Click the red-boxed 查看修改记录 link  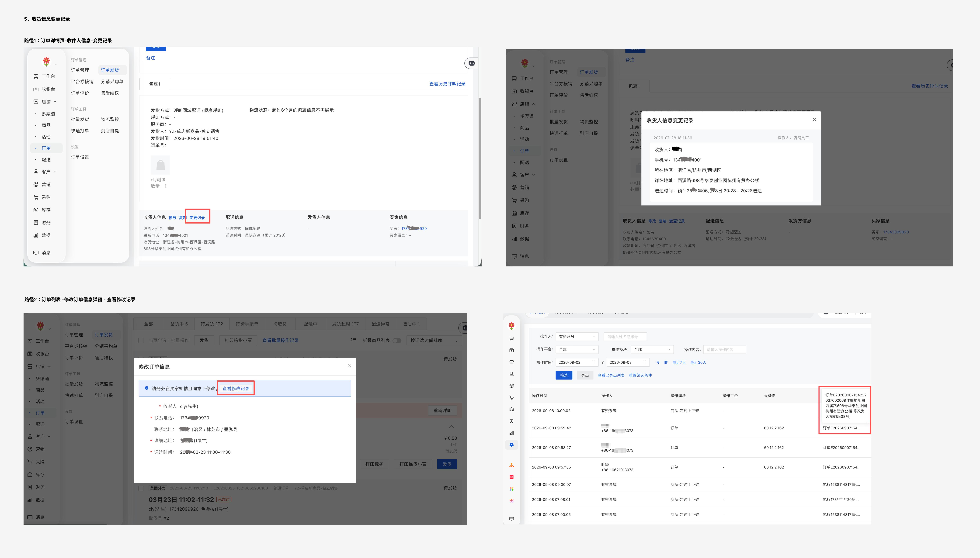coord(236,389)
